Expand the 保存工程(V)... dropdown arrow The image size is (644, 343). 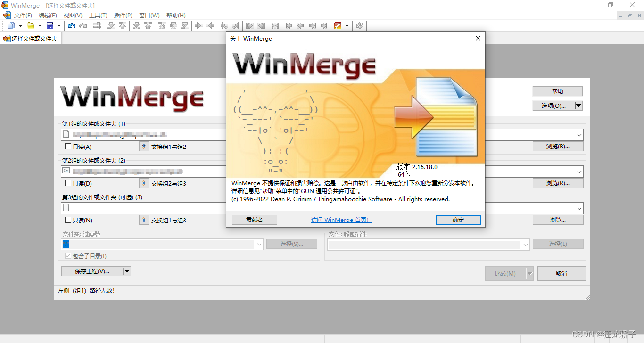[127, 271]
